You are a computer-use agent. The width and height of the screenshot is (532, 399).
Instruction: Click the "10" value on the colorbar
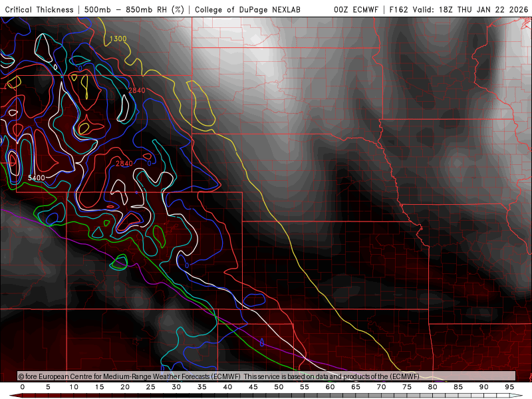pyautogui.click(x=74, y=387)
